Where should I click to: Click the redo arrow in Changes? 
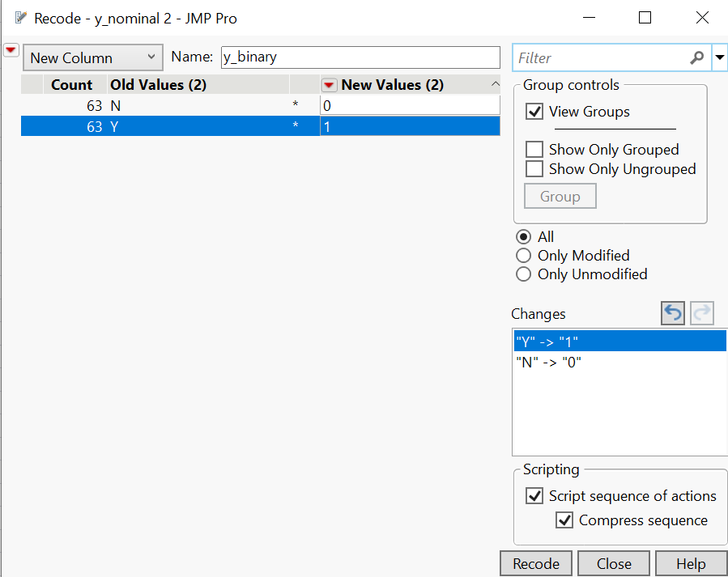tap(701, 313)
